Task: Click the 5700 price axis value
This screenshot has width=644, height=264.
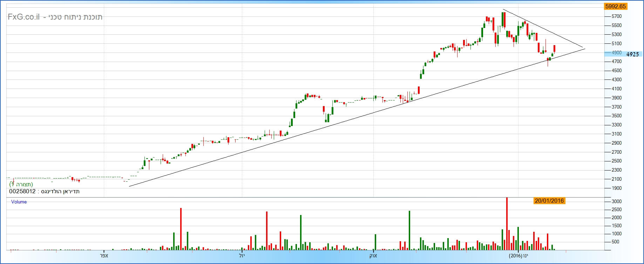Action: [x=616, y=16]
